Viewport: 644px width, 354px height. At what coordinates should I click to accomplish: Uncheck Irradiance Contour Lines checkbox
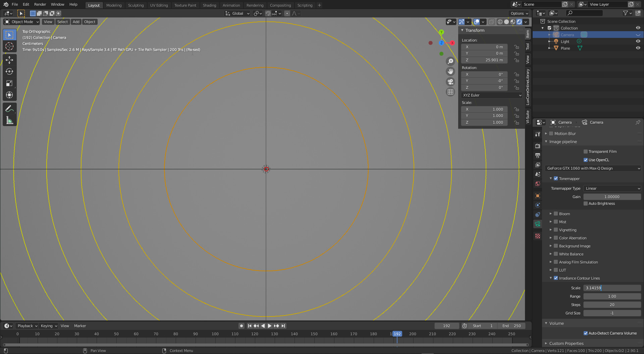pyautogui.click(x=556, y=278)
